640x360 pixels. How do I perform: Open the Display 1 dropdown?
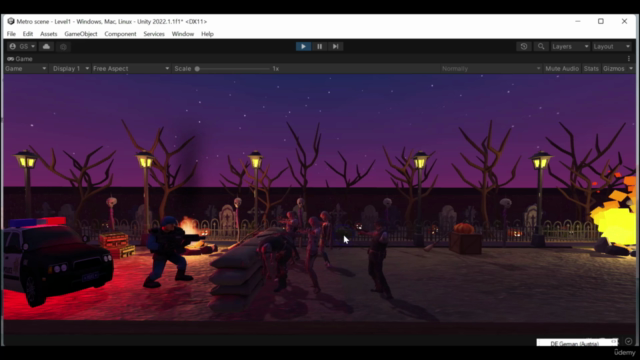[x=71, y=69]
